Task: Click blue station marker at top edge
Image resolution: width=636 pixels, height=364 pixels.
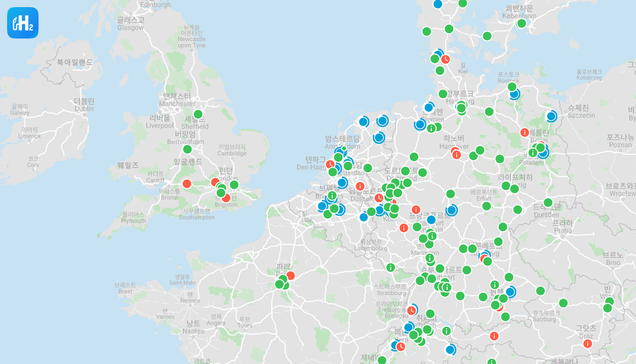Action: [x=437, y=4]
